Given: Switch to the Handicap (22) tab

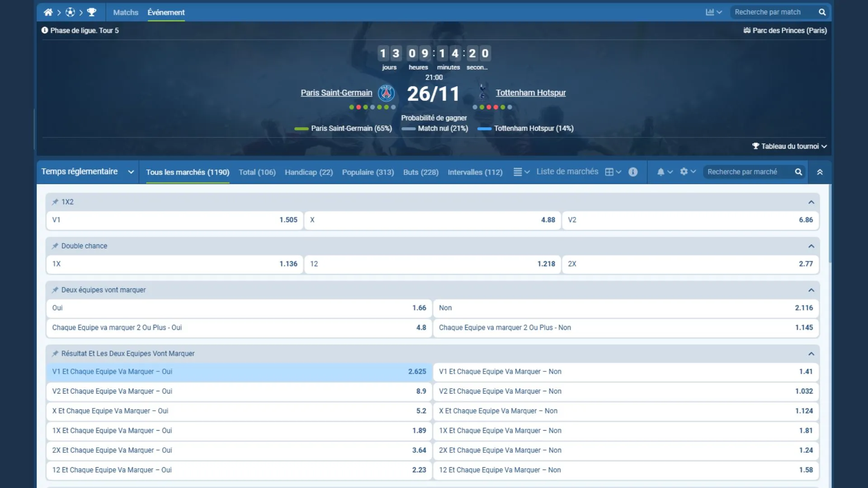Looking at the screenshot, I should (308, 172).
